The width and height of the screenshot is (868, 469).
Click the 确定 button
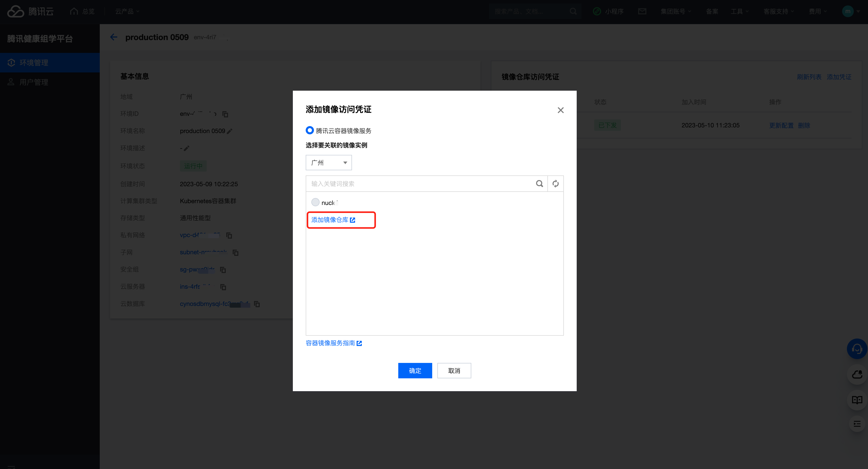415,370
